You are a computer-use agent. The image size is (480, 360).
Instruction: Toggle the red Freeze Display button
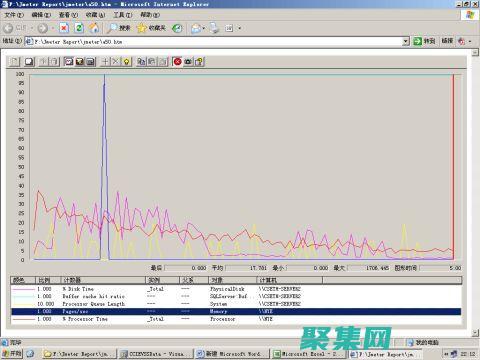point(178,61)
